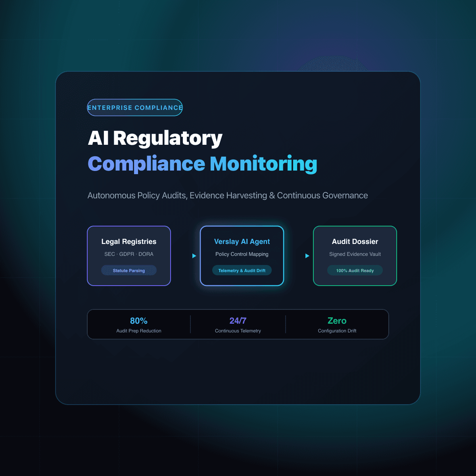The image size is (476, 476).
Task: Select the Audit Dossier card title
Action: tap(355, 242)
